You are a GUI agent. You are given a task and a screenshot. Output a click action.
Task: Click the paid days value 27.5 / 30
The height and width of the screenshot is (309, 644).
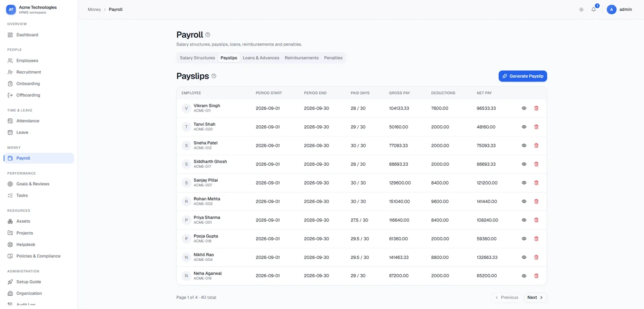pos(359,220)
